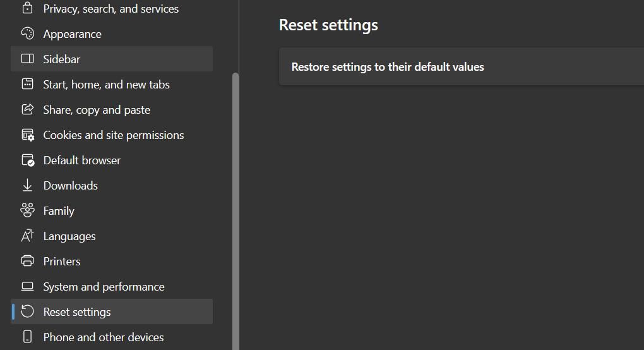Open Privacy, search, and services settings
This screenshot has height=350, width=644.
tap(110, 9)
